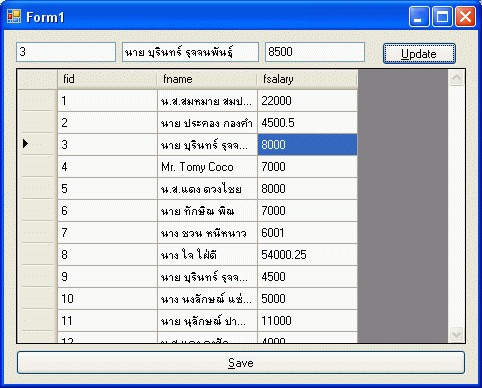Select salary 7000 in row 6
Image resolution: width=482 pixels, height=388 pixels.
[307, 211]
